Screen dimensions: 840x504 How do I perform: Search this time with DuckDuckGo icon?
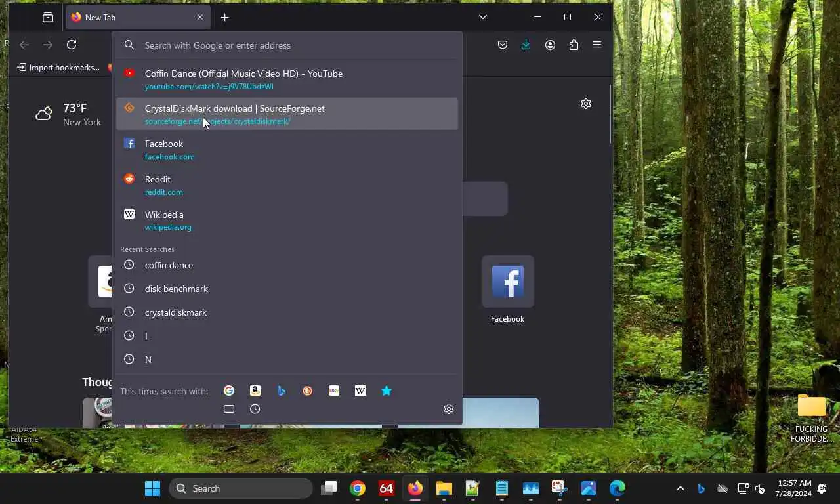[x=308, y=390]
